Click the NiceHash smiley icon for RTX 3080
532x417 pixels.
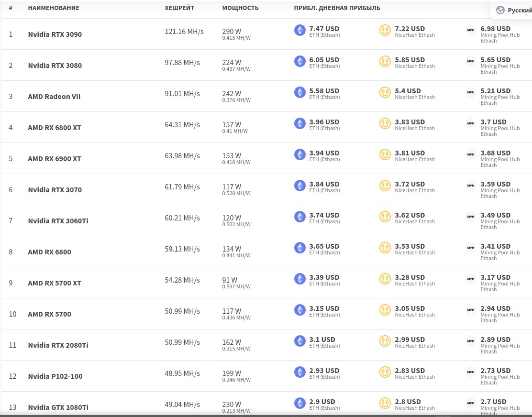(385, 61)
